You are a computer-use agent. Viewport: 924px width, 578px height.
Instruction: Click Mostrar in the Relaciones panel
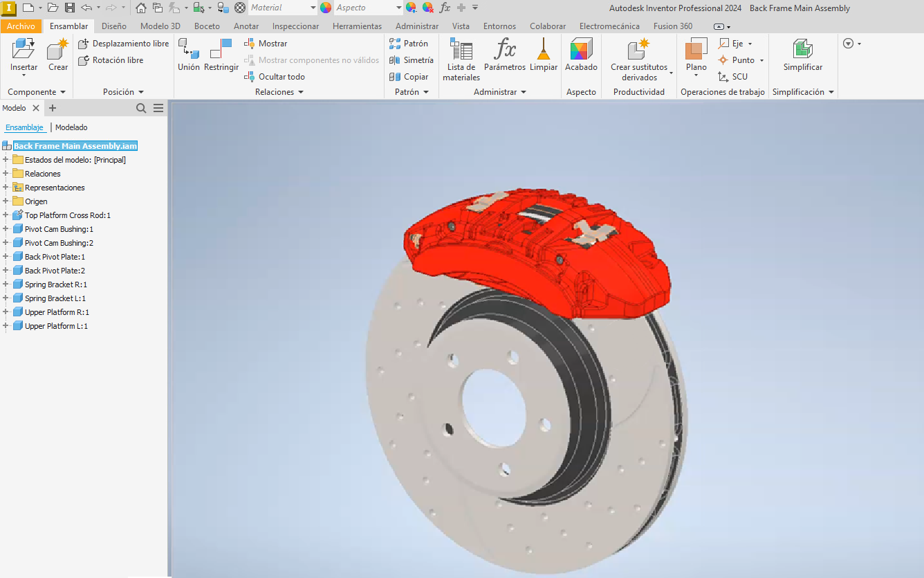[x=266, y=44]
